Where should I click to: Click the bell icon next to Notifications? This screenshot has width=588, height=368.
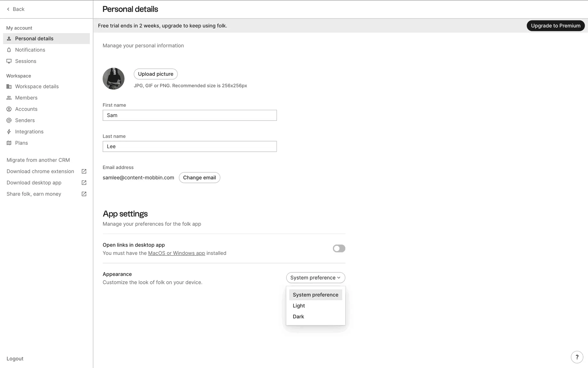pos(9,50)
